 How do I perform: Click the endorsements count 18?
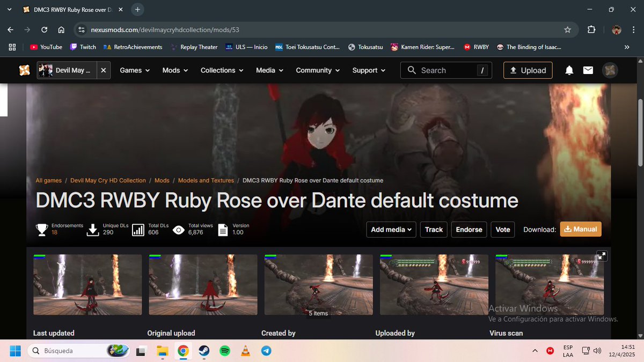55,233
